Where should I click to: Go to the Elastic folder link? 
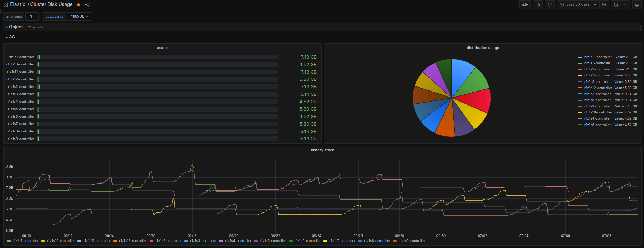[18, 4]
